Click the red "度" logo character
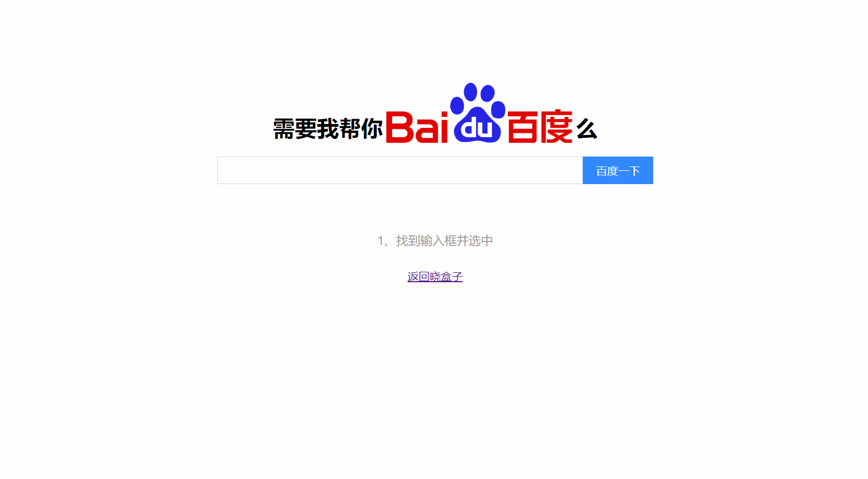This screenshot has height=479, width=868. 556,127
